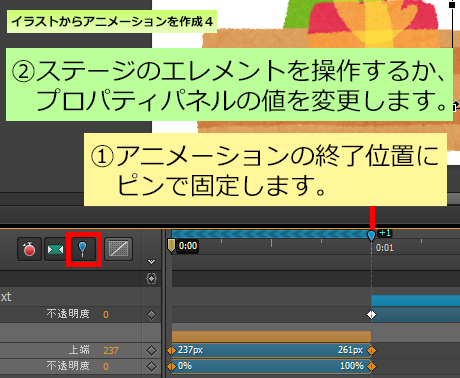The width and height of the screenshot is (460, 378).
Task: Toggle the red stopwatch Auto-Keyframe mode
Action: (29, 249)
